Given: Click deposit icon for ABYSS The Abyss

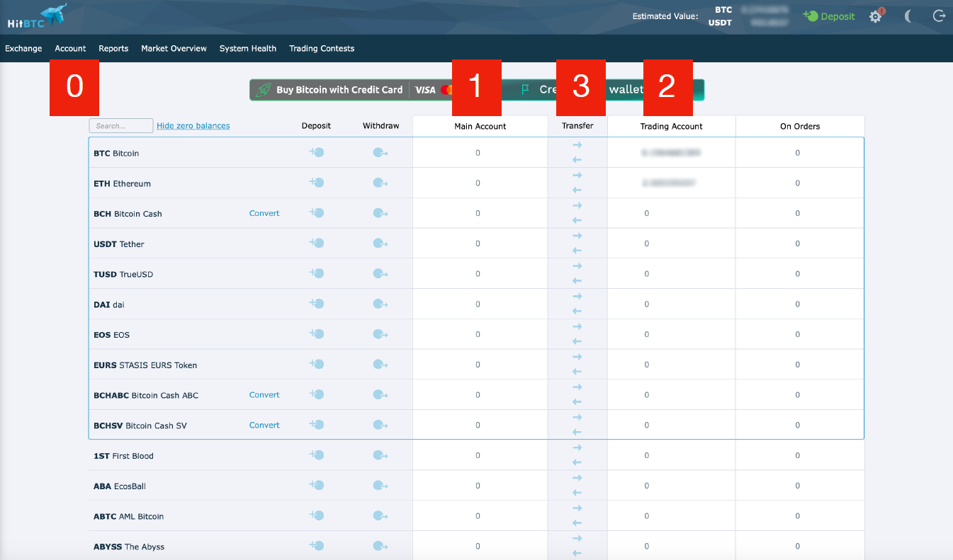Looking at the screenshot, I should (x=317, y=546).
